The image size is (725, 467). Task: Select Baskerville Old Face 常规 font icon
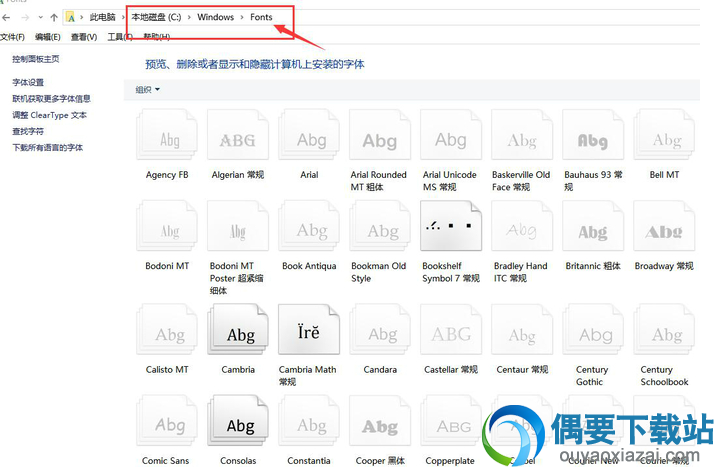click(x=522, y=135)
